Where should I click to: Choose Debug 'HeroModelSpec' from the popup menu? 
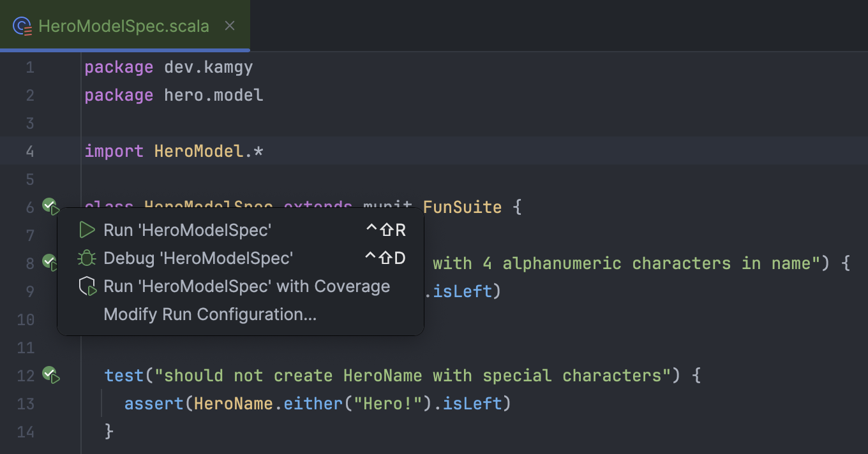point(198,258)
